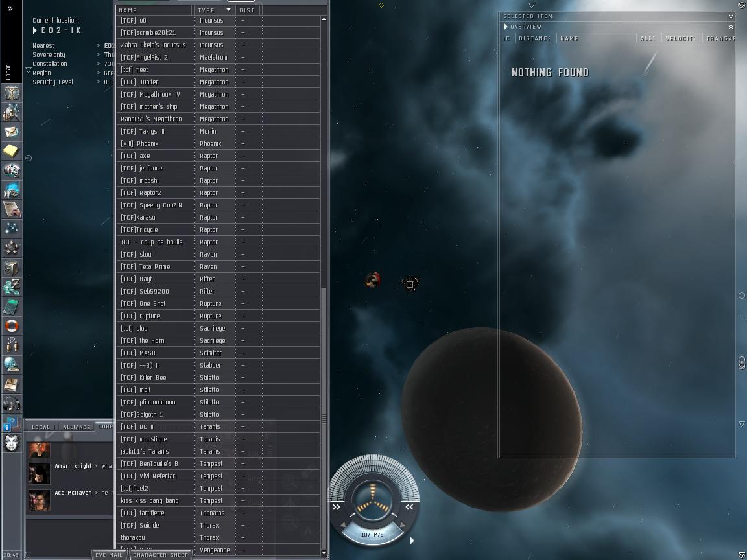Open the mail envelope sidebar icon
Image resolution: width=747 pixels, height=560 pixels.
pos(12,132)
